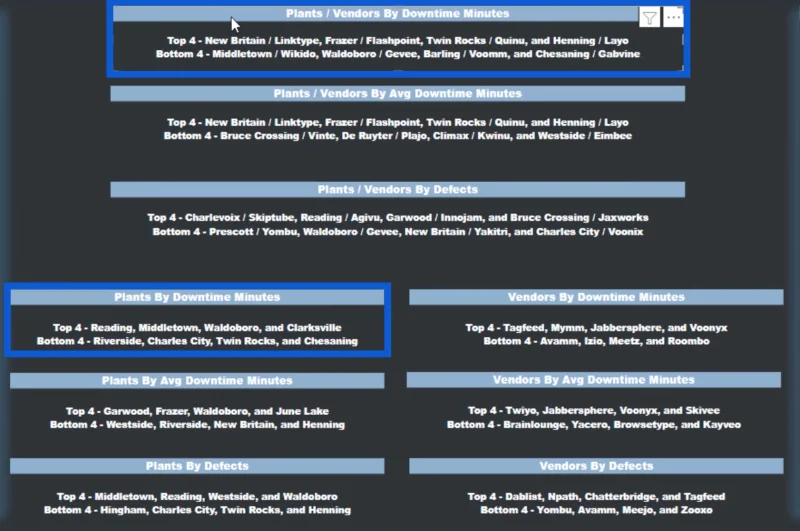Image resolution: width=800 pixels, height=531 pixels.
Task: Select the Plants / Vendors By Downtime Minutes header
Action: [x=375, y=14]
